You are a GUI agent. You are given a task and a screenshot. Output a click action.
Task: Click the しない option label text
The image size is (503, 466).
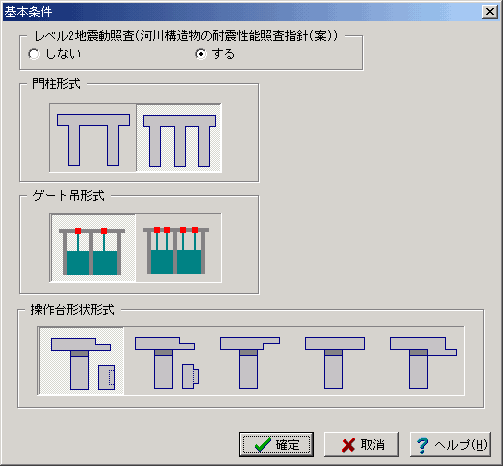pyautogui.click(x=63, y=54)
